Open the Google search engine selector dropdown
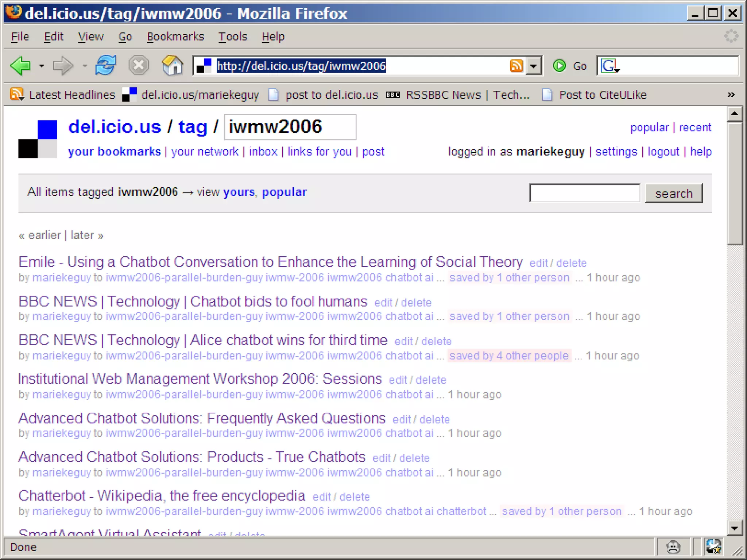 tap(610, 66)
